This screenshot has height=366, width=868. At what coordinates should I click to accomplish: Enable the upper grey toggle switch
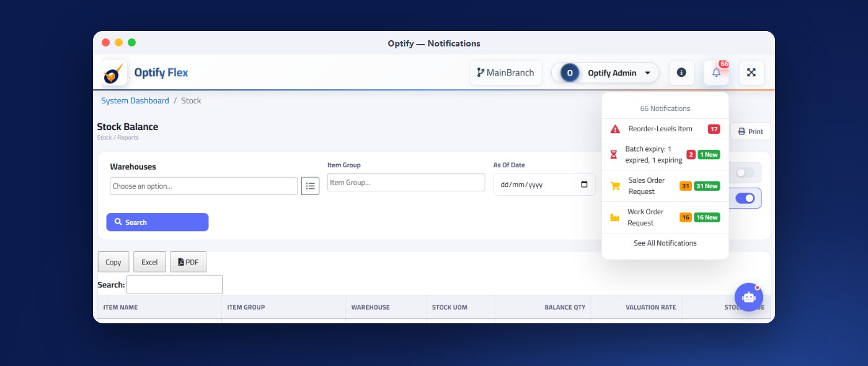745,173
